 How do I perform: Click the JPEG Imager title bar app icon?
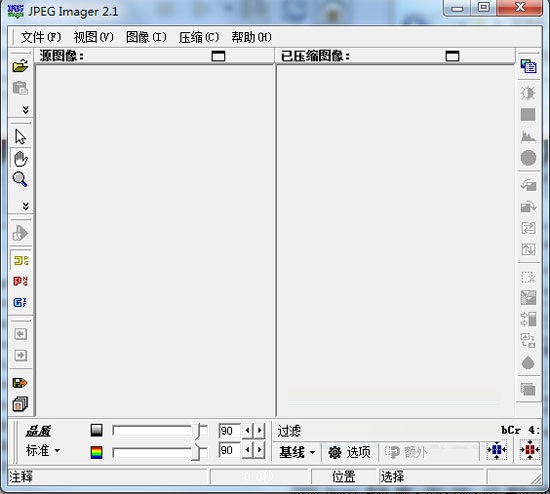[x=15, y=11]
